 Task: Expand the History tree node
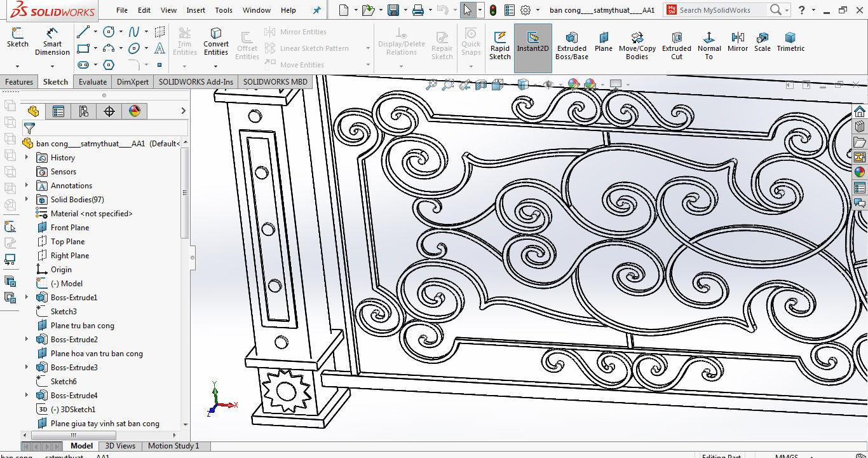(27, 157)
